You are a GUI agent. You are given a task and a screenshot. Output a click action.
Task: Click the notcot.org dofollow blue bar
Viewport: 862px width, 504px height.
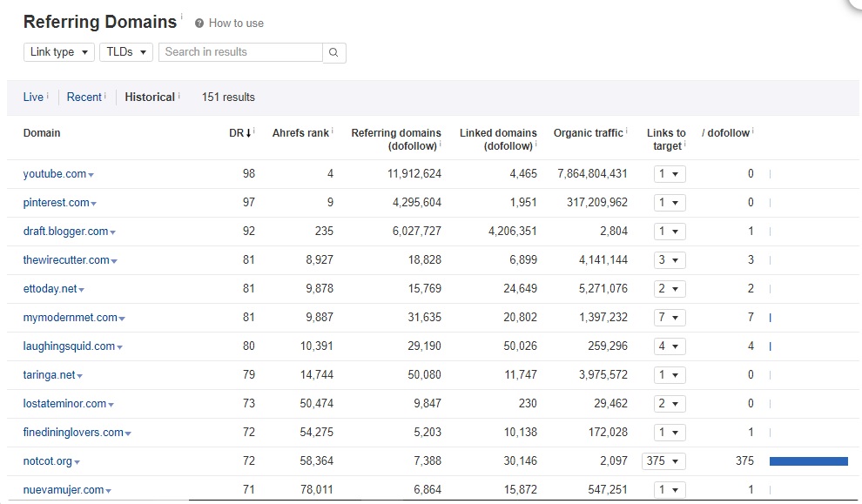[x=809, y=461]
